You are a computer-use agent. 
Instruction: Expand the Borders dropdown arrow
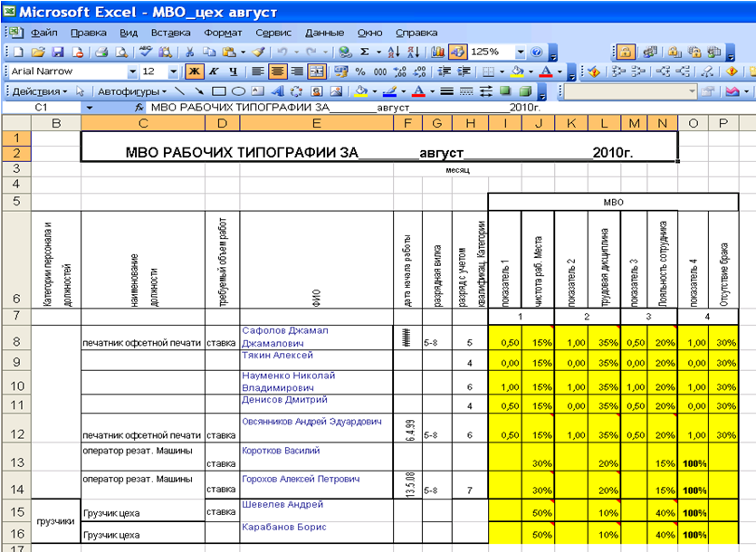[x=502, y=71]
